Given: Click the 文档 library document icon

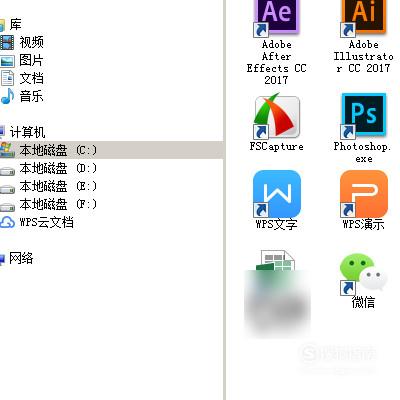Looking at the screenshot, I should click(8, 78).
